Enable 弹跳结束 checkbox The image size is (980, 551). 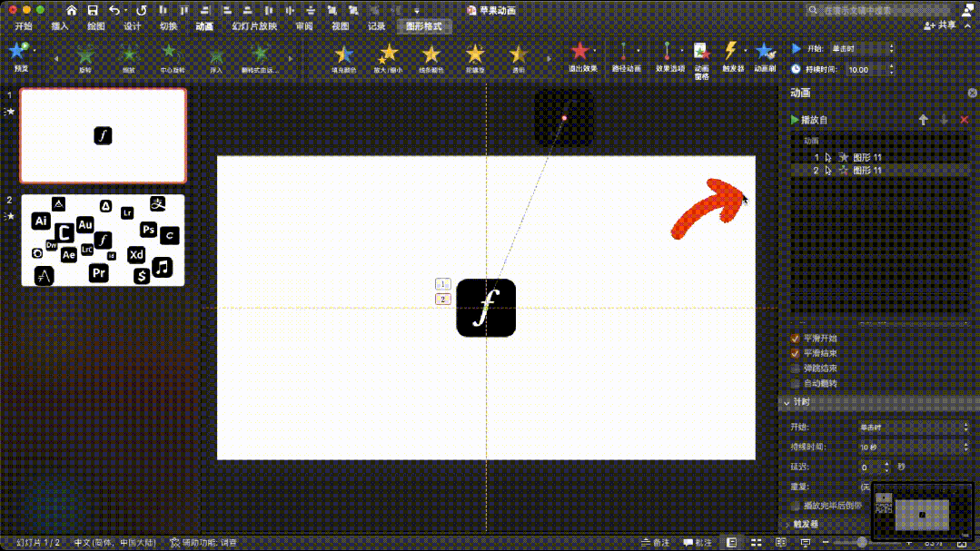[795, 368]
